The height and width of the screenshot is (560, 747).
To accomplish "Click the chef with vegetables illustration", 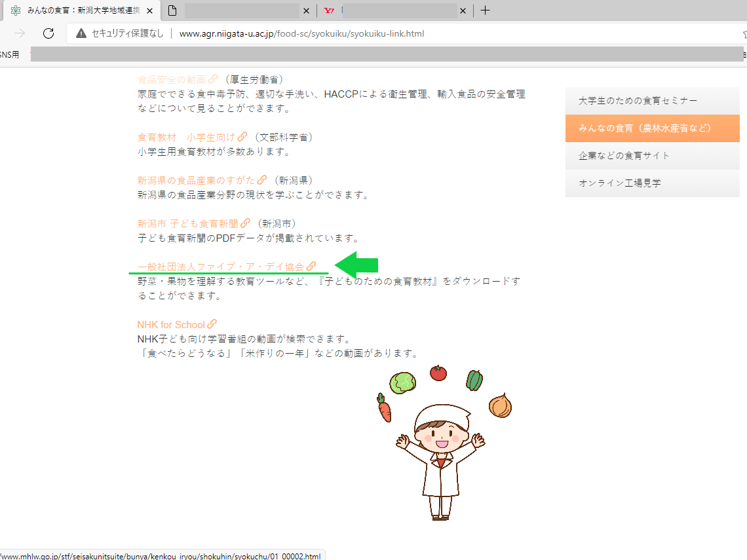I will tap(444, 443).
